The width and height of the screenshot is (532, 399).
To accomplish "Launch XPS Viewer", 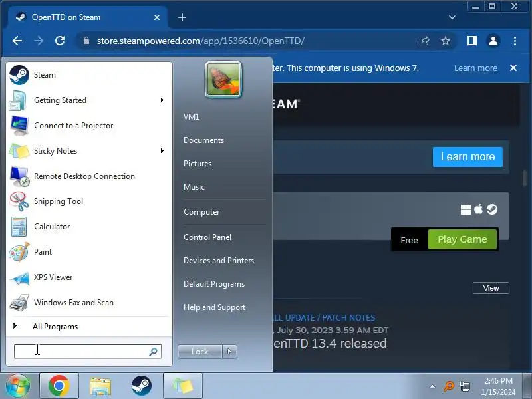I will coord(88,277).
